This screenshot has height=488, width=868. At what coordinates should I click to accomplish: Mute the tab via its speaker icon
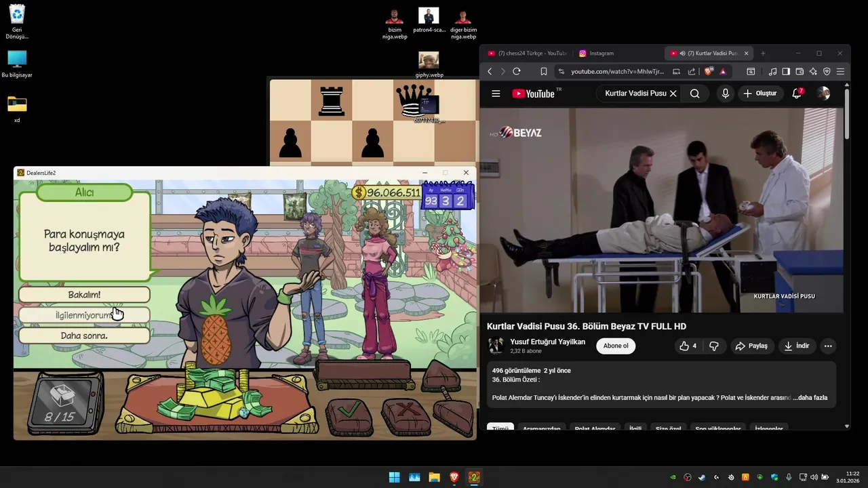(682, 53)
